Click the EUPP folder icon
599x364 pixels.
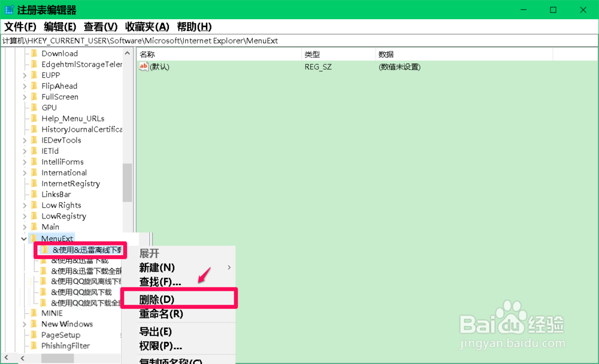pos(34,75)
